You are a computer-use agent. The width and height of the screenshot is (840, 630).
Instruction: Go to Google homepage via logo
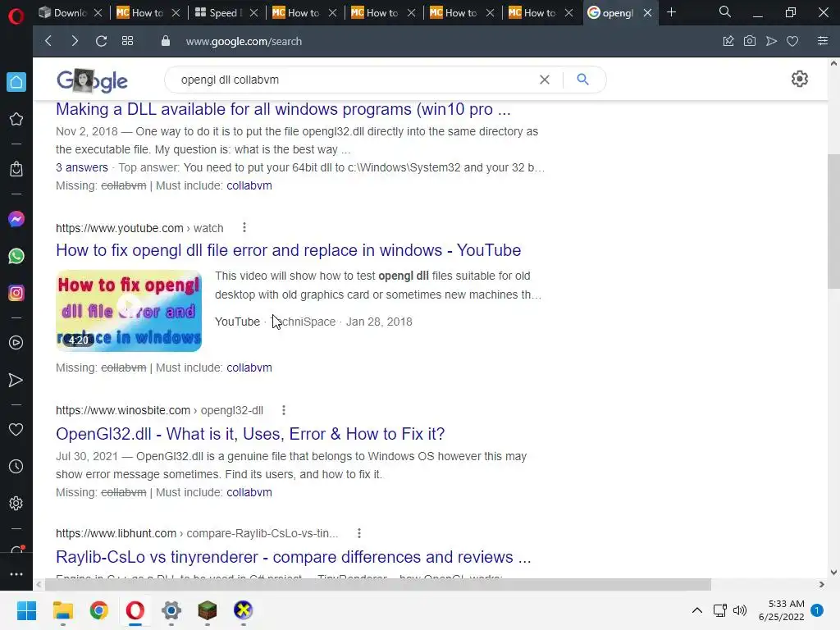click(x=92, y=80)
